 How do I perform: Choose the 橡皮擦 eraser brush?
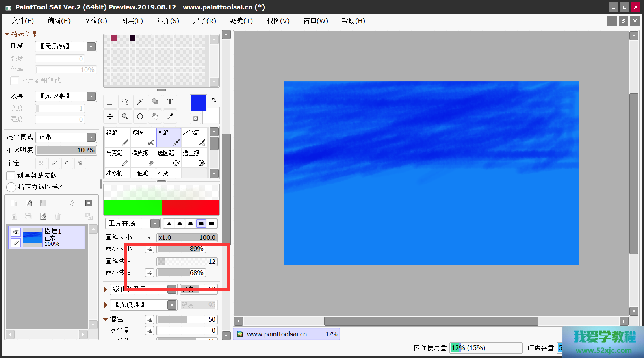click(143, 158)
